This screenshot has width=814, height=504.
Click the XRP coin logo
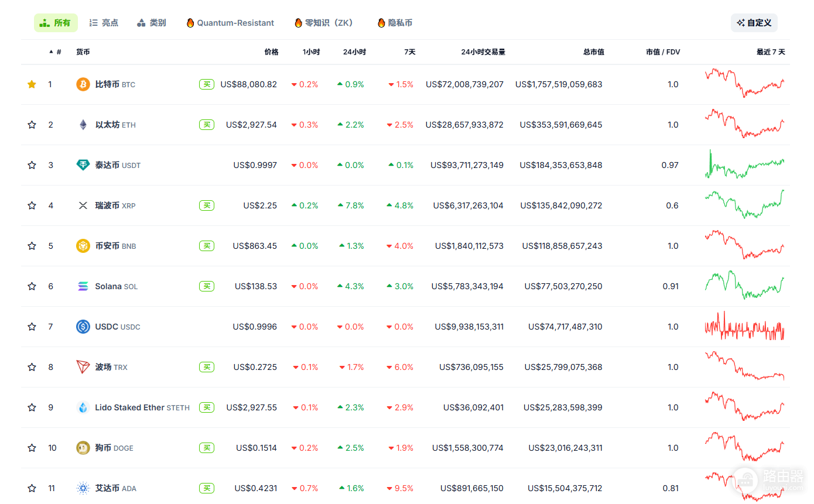[x=83, y=205]
